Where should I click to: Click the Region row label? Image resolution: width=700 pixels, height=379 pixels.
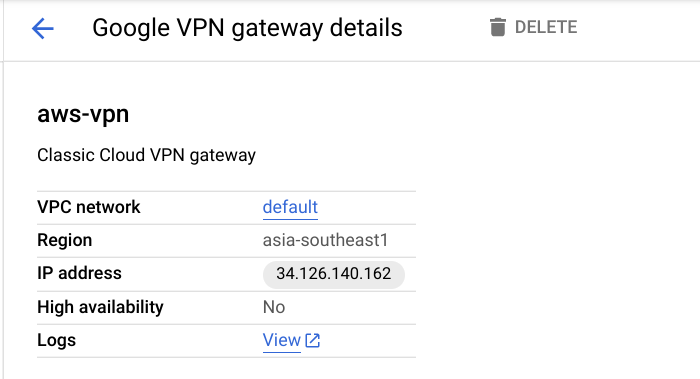[65, 241]
